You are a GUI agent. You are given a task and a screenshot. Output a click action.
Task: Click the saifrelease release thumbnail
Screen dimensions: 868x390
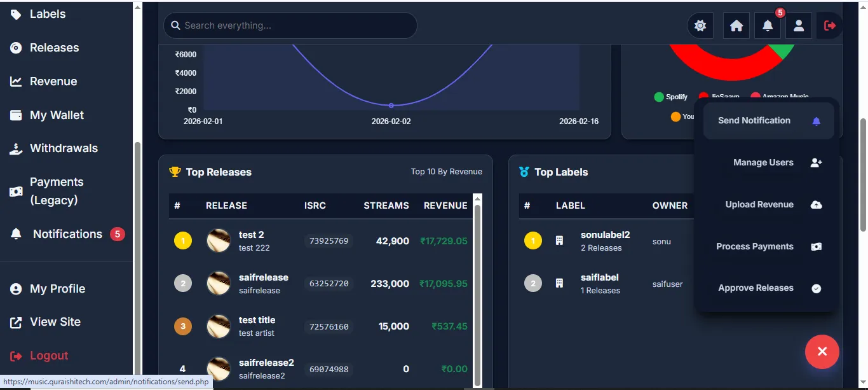(219, 284)
